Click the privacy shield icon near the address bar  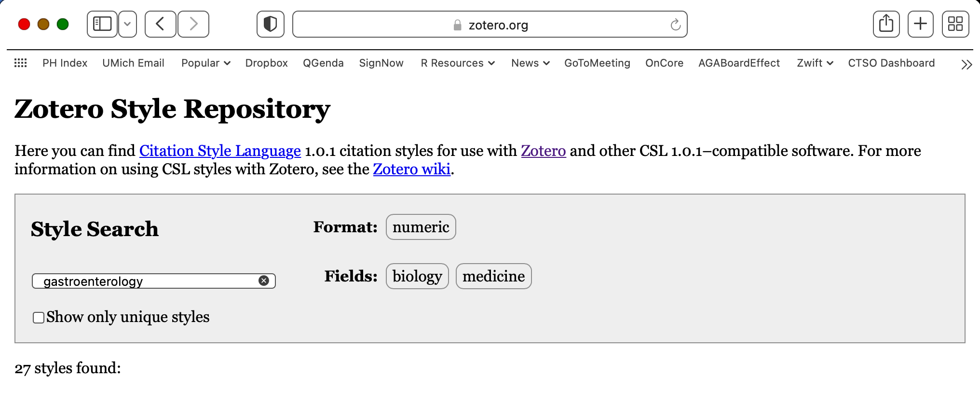click(270, 24)
